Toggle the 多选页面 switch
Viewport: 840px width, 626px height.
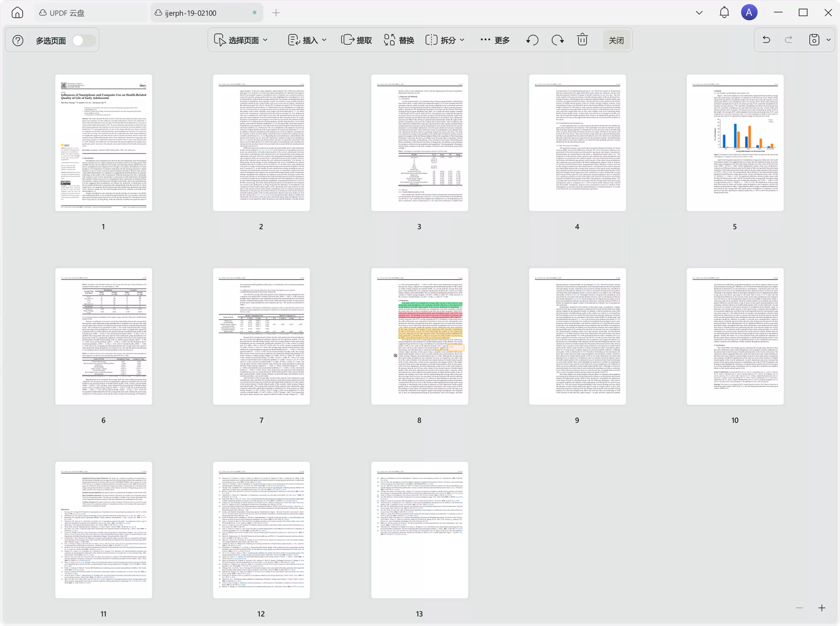click(84, 41)
